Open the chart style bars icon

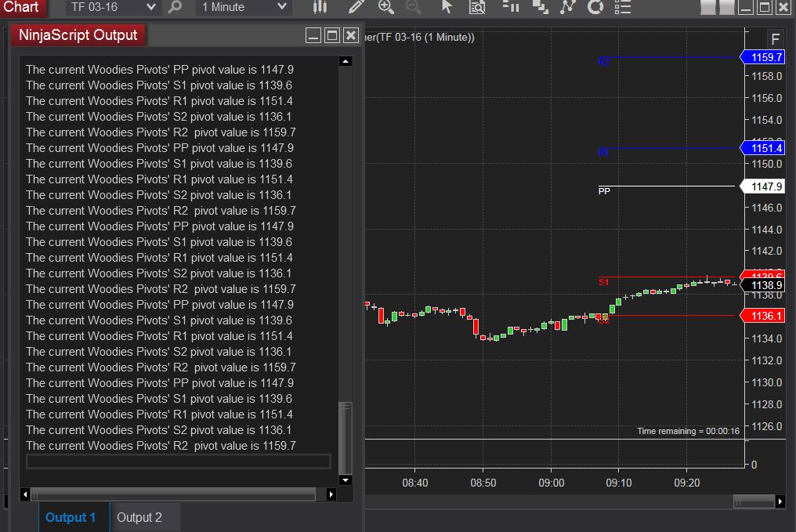[x=320, y=7]
